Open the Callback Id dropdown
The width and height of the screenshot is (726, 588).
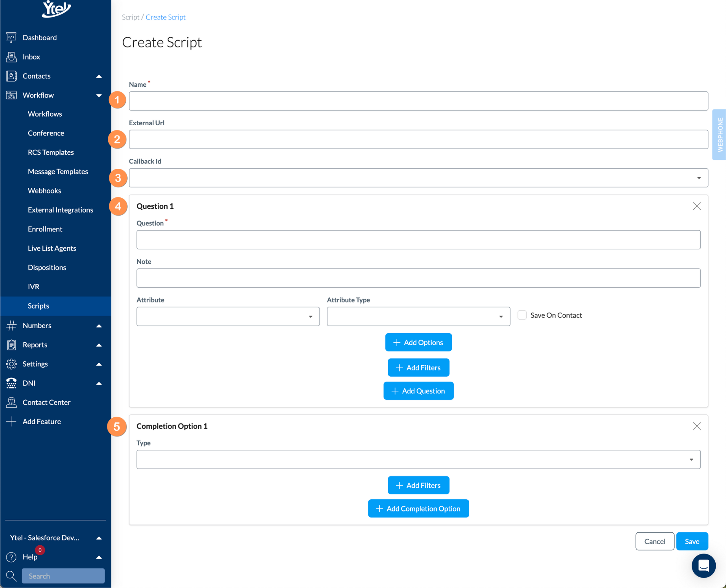(x=418, y=178)
